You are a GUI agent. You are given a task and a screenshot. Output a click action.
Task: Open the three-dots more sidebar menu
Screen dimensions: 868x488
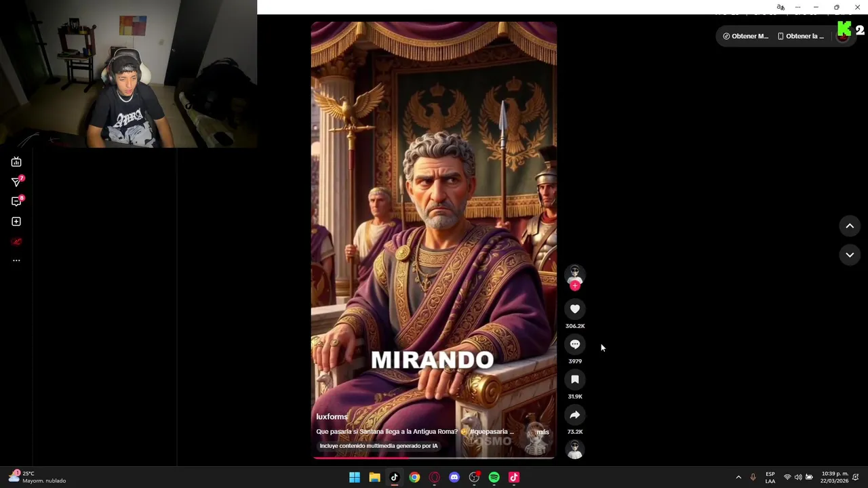point(16,260)
